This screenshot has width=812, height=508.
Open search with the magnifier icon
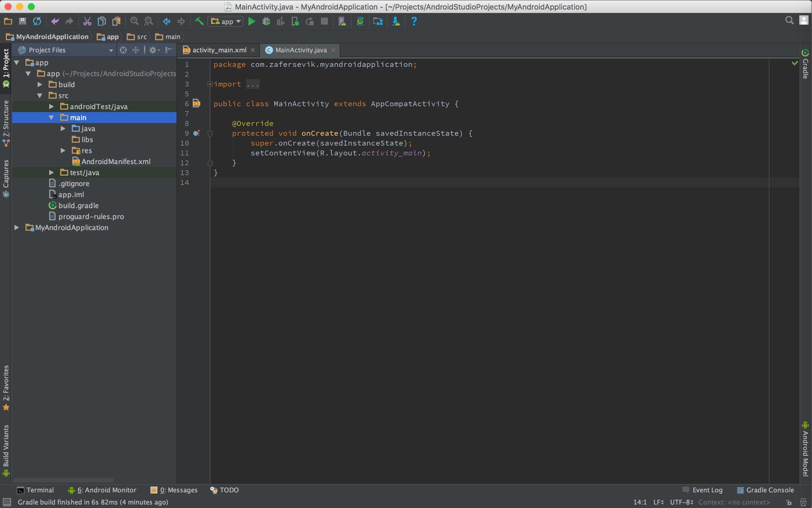tap(789, 21)
